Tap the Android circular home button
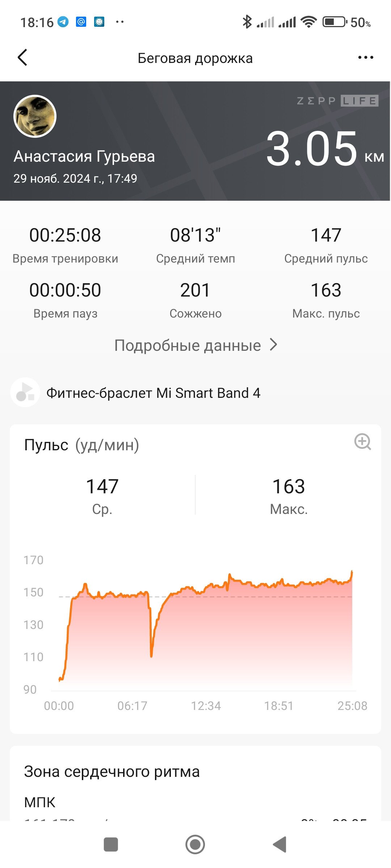The image size is (391, 868). (195, 844)
